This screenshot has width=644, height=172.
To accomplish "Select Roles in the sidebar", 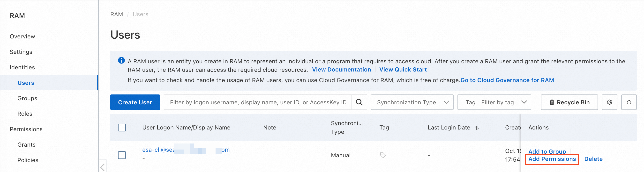I will point(25,114).
